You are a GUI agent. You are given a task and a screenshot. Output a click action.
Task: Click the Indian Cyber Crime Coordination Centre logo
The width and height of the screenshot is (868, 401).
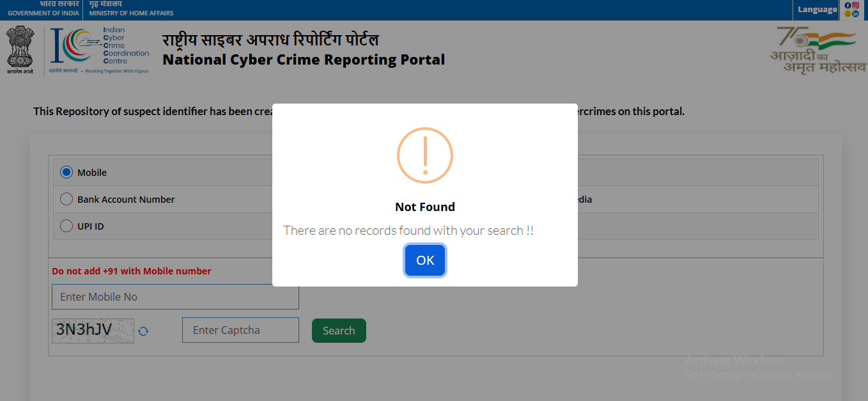pos(99,50)
